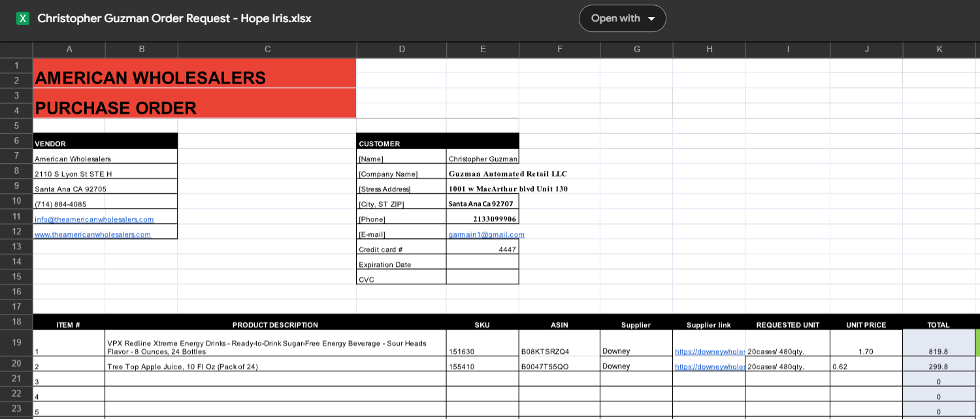Viewport: 980px width, 419px height.
Task: Open garmain1@gmail.com email link
Action: pos(486,234)
